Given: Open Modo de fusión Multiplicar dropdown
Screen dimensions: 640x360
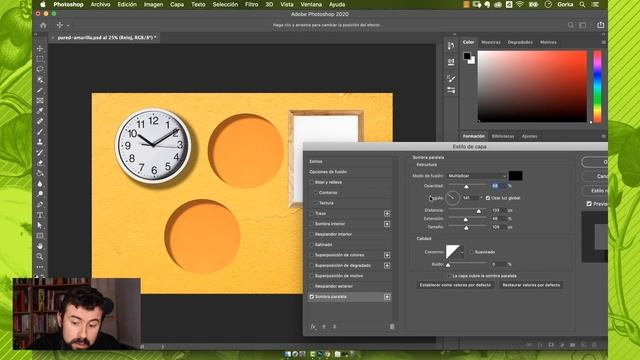Looking at the screenshot, I should [477, 176].
